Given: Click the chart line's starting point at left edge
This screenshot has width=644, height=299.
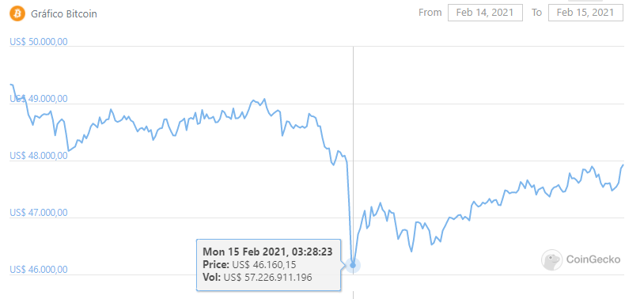Looking at the screenshot, I should pyautogui.click(x=10, y=84).
